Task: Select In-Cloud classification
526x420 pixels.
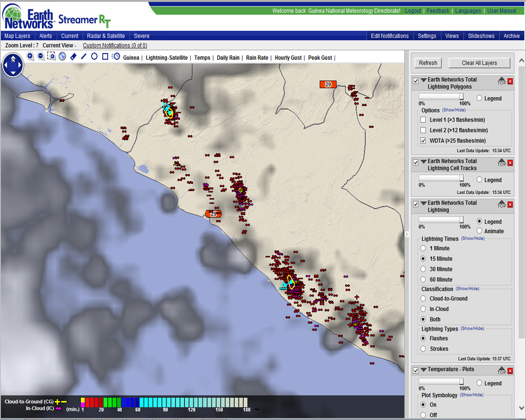Action: coord(423,309)
